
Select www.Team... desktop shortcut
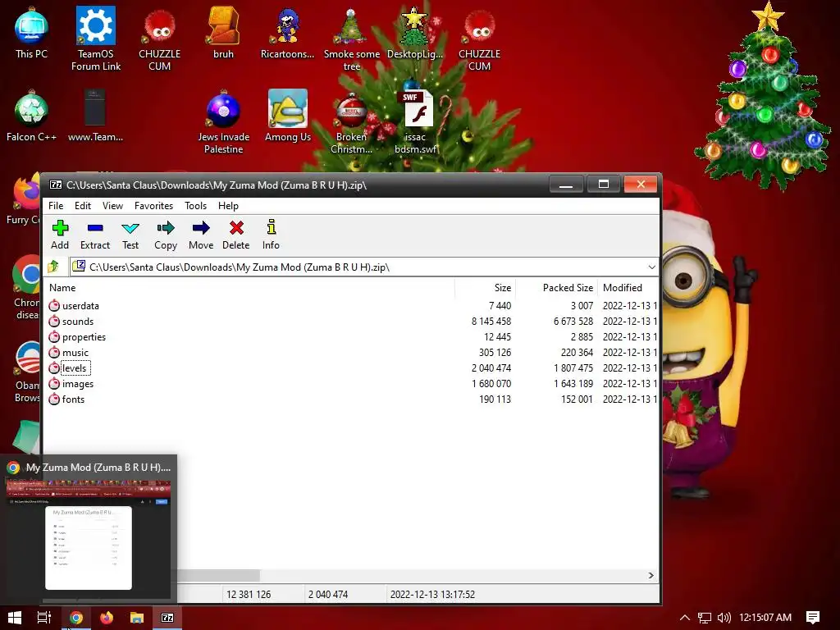(x=95, y=115)
